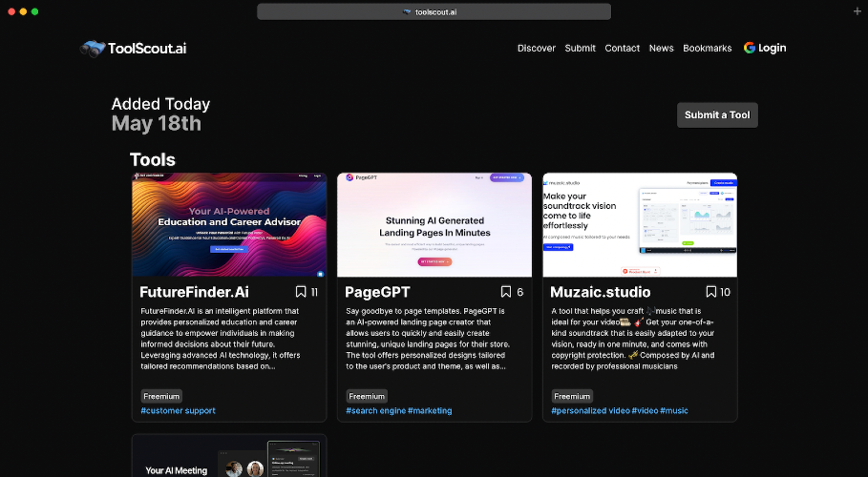Screen dimensions: 868x477
Task: Click FutureFinder.Ai bookmark count 11
Action: click(x=314, y=292)
